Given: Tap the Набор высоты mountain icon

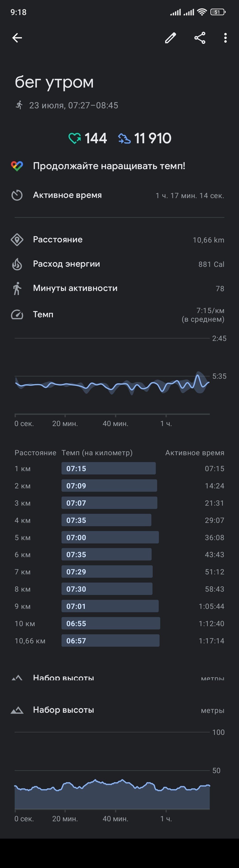Looking at the screenshot, I should coord(17,710).
